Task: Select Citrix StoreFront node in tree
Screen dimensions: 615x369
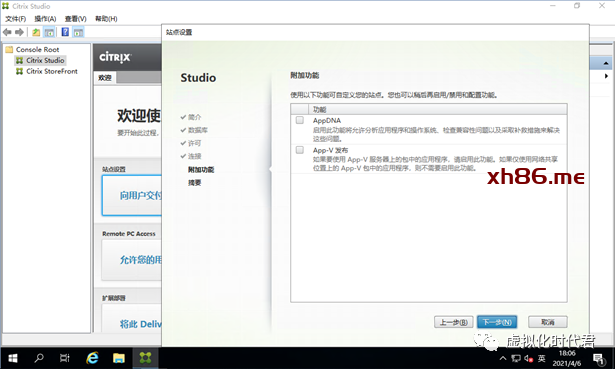Action: pos(47,71)
